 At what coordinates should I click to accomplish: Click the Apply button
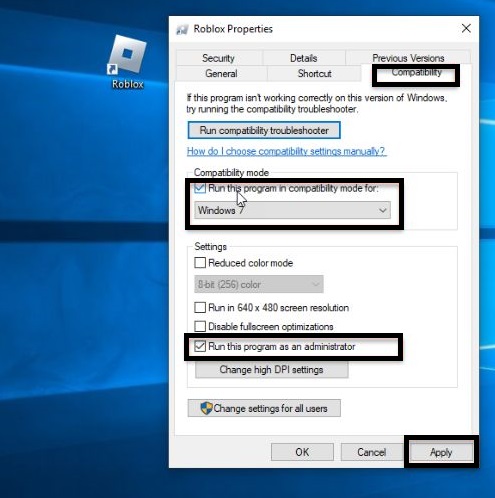tap(441, 452)
